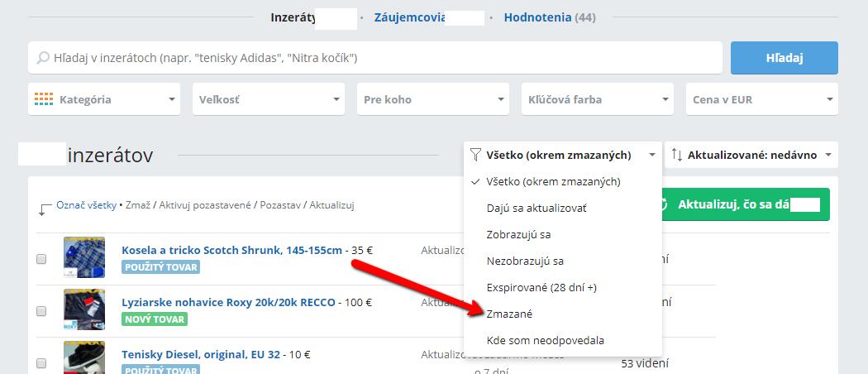Open the Pre koho dropdown
The width and height of the screenshot is (868, 374).
pos(432,99)
